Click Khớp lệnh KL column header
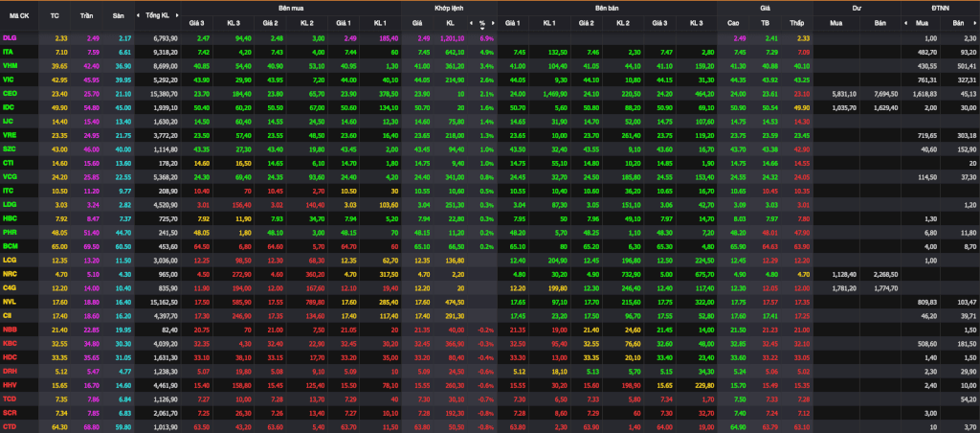 coord(450,23)
